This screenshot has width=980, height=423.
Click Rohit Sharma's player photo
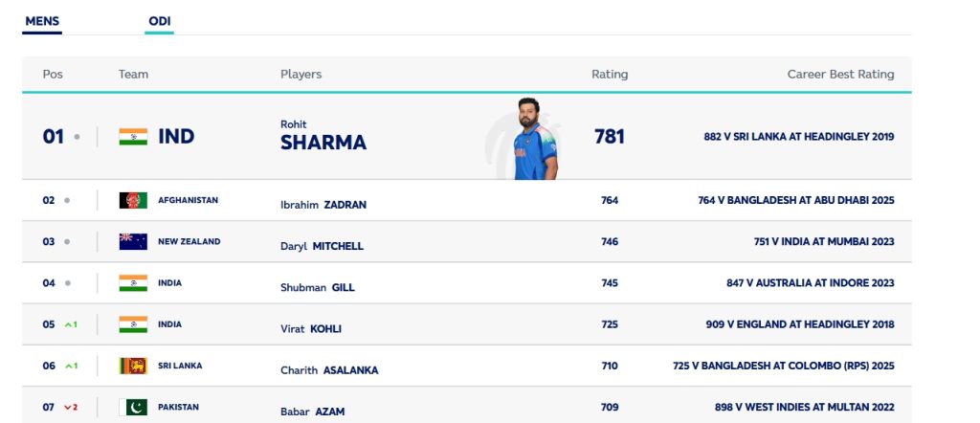(533, 139)
